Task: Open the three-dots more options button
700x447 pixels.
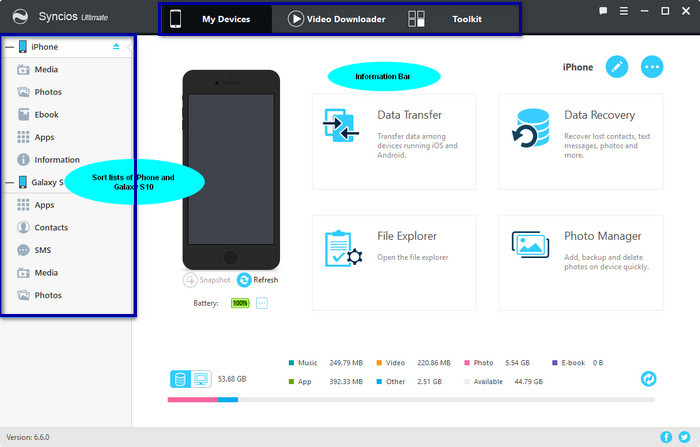Action: point(652,67)
